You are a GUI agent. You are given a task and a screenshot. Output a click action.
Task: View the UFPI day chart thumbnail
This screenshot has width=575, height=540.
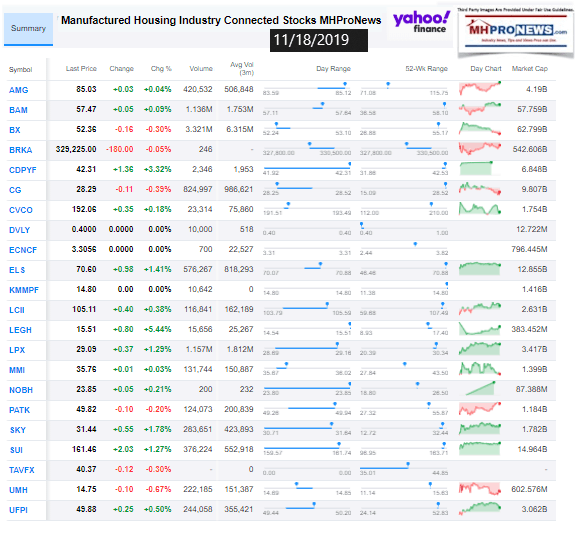pyautogui.click(x=480, y=508)
